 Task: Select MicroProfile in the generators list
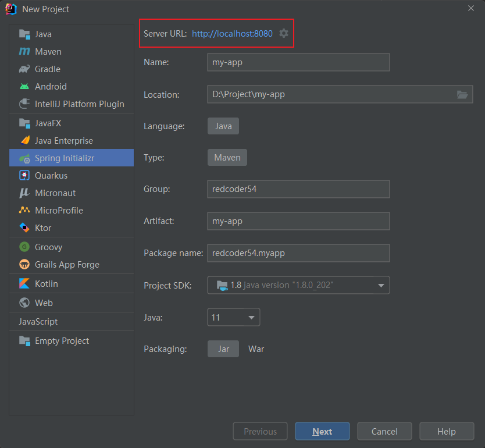point(72,211)
